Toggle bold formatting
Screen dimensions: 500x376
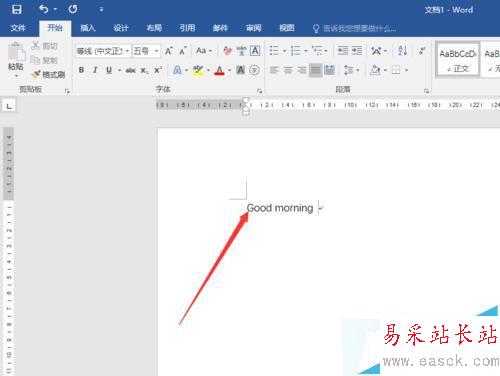pyautogui.click(x=81, y=70)
